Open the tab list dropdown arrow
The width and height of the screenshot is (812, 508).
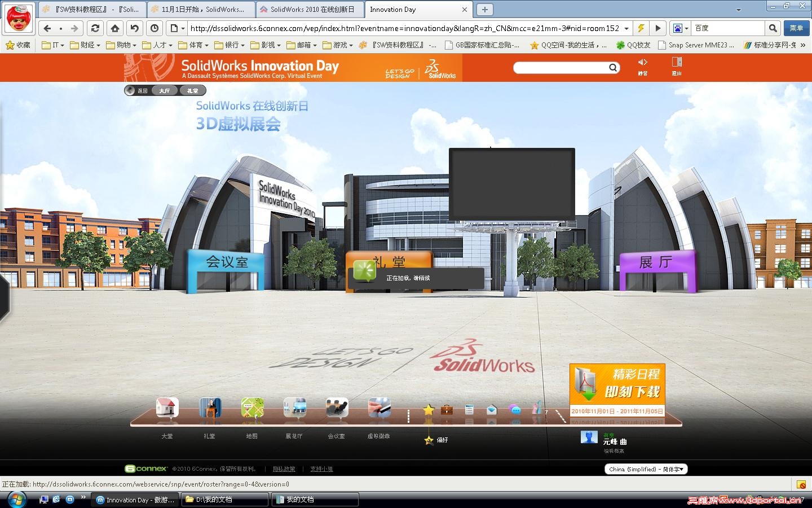pyautogui.click(x=739, y=10)
